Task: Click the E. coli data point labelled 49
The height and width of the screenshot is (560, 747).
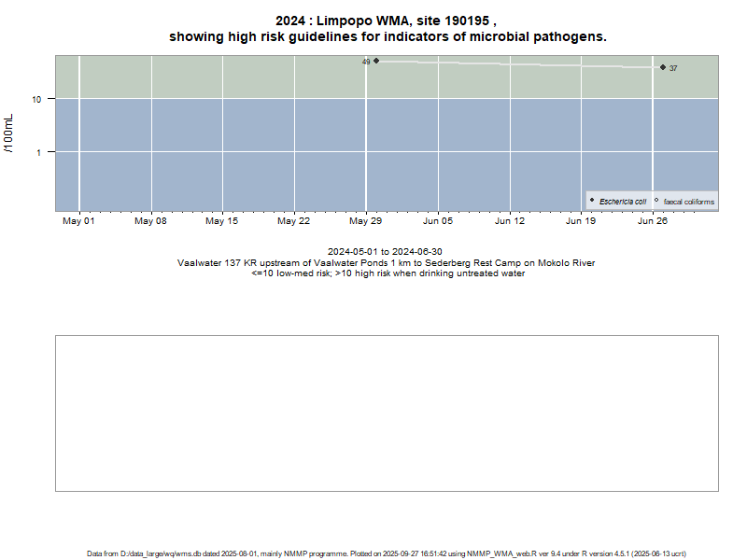Action: (x=376, y=61)
